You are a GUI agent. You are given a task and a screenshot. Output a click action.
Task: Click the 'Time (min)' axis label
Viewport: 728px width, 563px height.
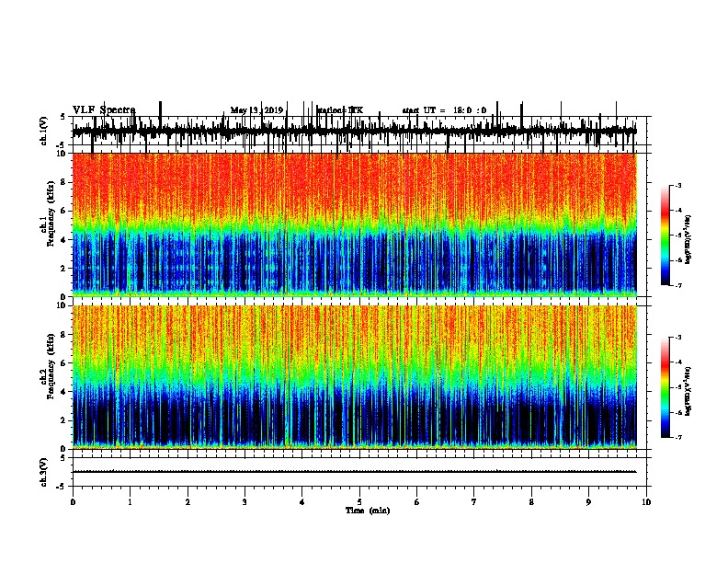pos(368,511)
